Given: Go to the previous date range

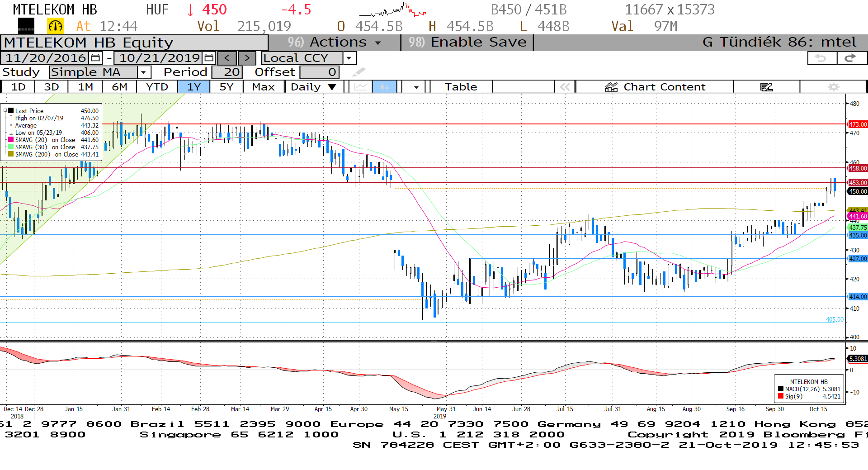Looking at the screenshot, I should pos(227,58).
